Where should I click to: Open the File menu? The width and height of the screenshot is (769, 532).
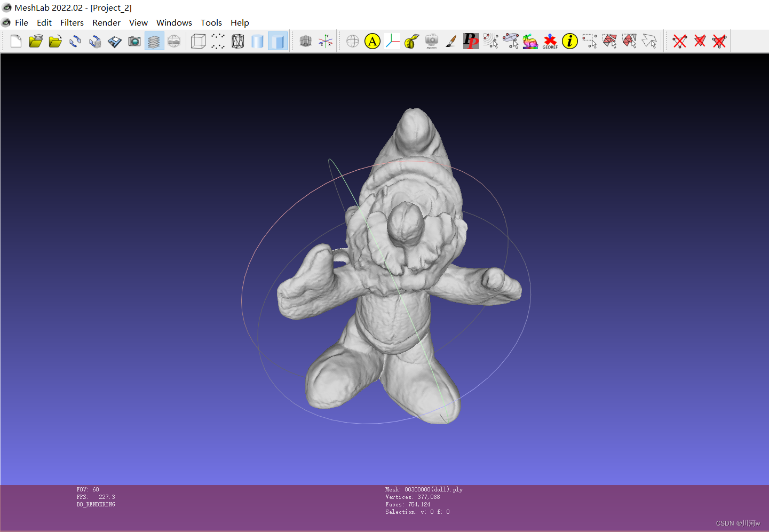pos(22,22)
